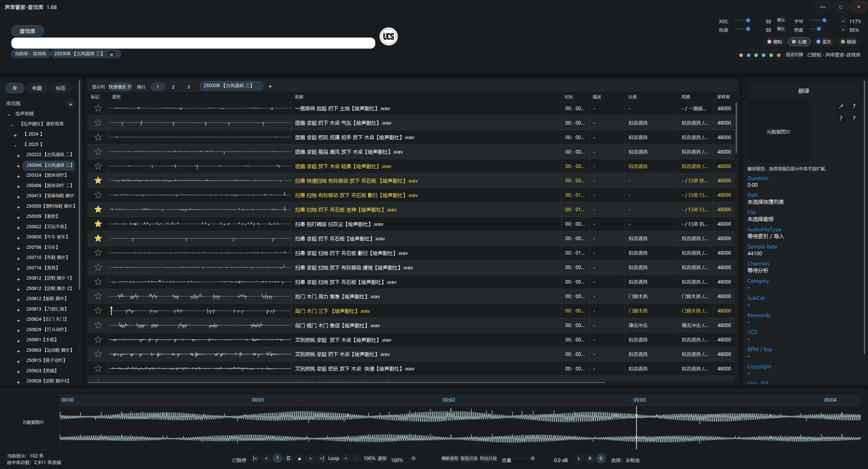Click the pause playback button
This screenshot has height=469, width=868.
click(288, 459)
